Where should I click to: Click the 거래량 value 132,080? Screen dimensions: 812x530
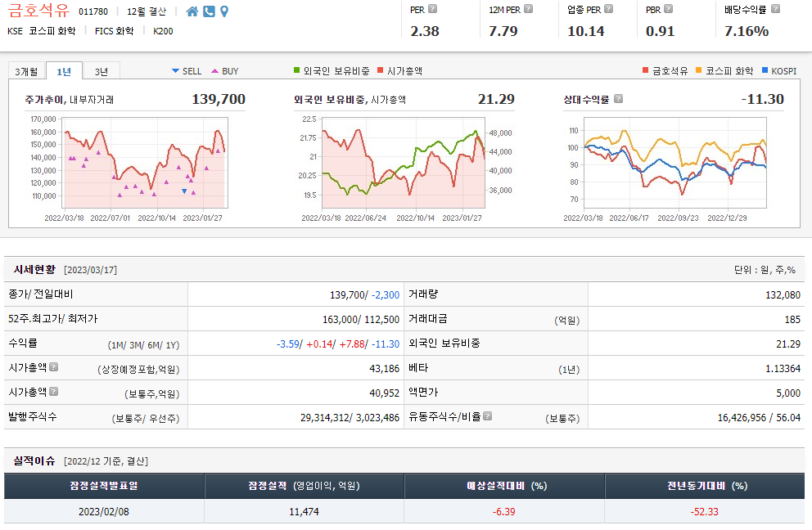tap(783, 294)
